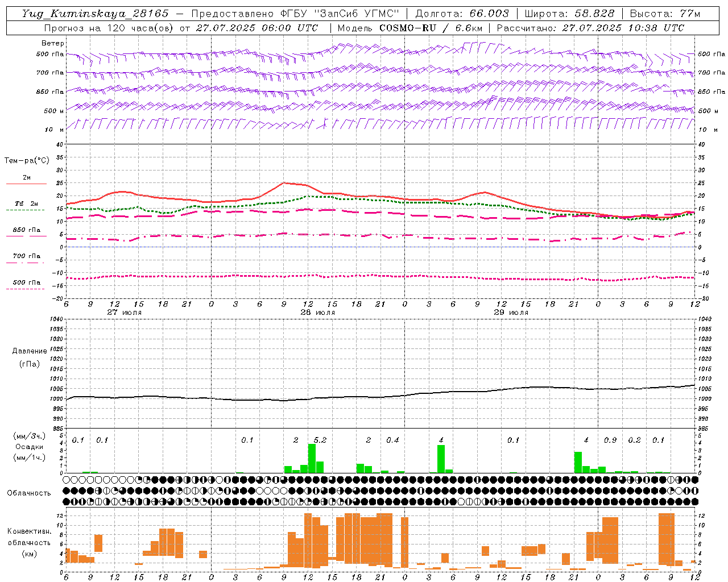728x582 pixels.
Task: Click the 28 июля date label
Action: tap(318, 313)
